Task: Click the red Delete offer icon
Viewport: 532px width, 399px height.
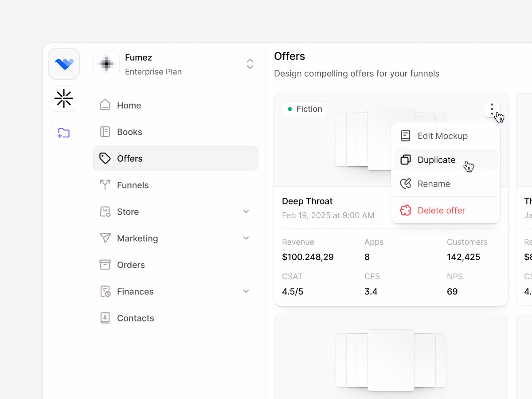Action: [406, 210]
